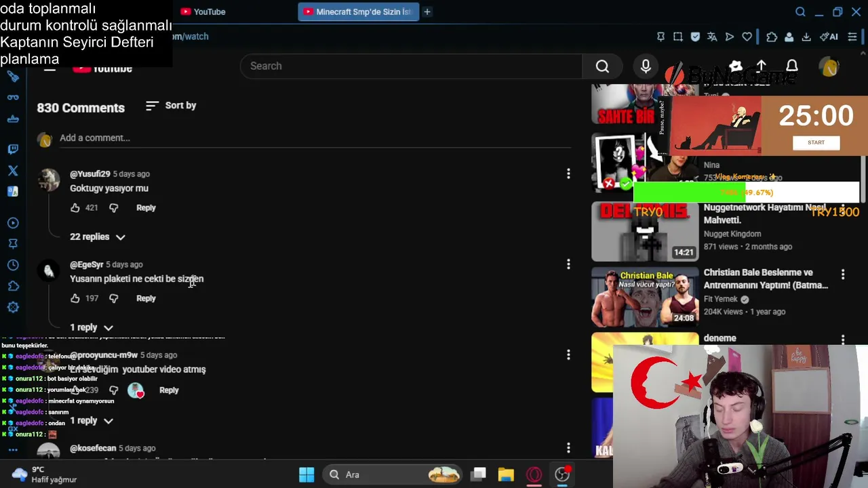The height and width of the screenshot is (488, 868).
Task: Open options menu for @kosefecan comment
Action: 568,448
